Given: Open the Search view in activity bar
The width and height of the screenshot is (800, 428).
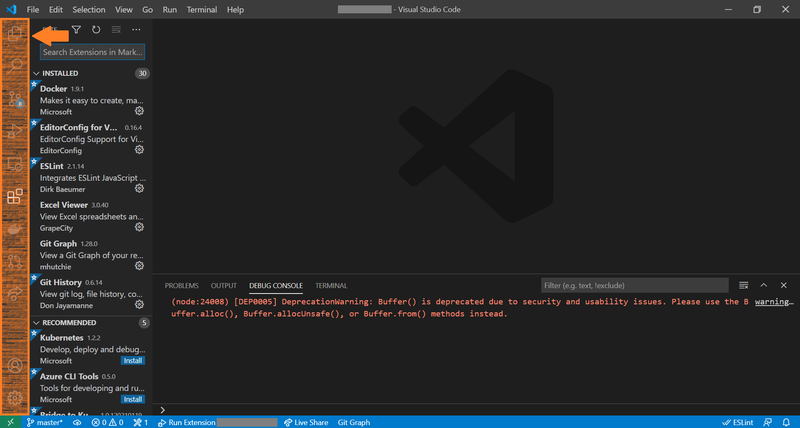Looking at the screenshot, I should pyautogui.click(x=15, y=65).
